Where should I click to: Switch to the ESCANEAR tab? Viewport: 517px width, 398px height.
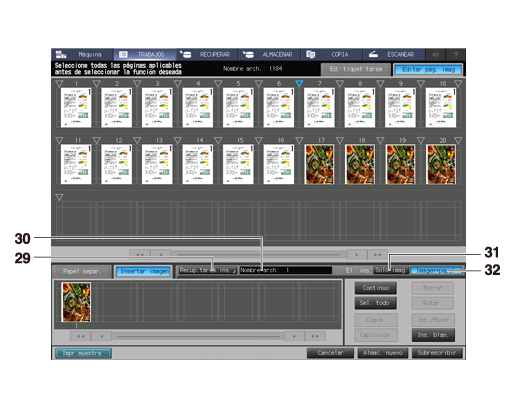394,54
